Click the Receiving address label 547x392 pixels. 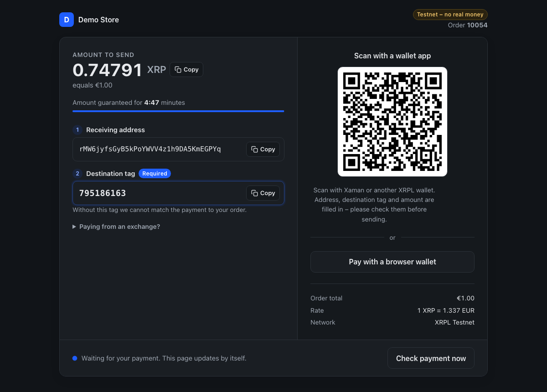tap(115, 130)
